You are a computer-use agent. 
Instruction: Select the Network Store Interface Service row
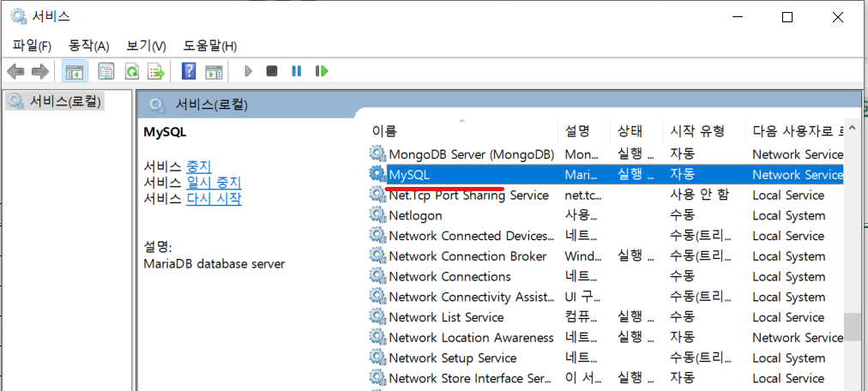coord(606,378)
